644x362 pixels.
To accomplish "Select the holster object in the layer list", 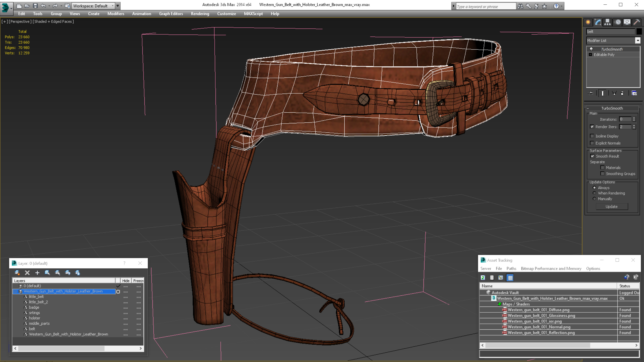I will point(34,318).
